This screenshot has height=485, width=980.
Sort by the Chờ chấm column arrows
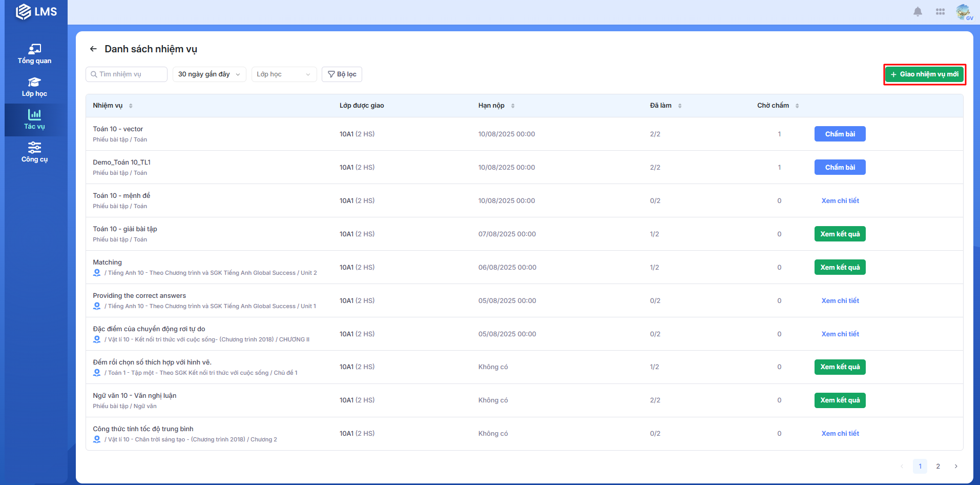pos(797,106)
